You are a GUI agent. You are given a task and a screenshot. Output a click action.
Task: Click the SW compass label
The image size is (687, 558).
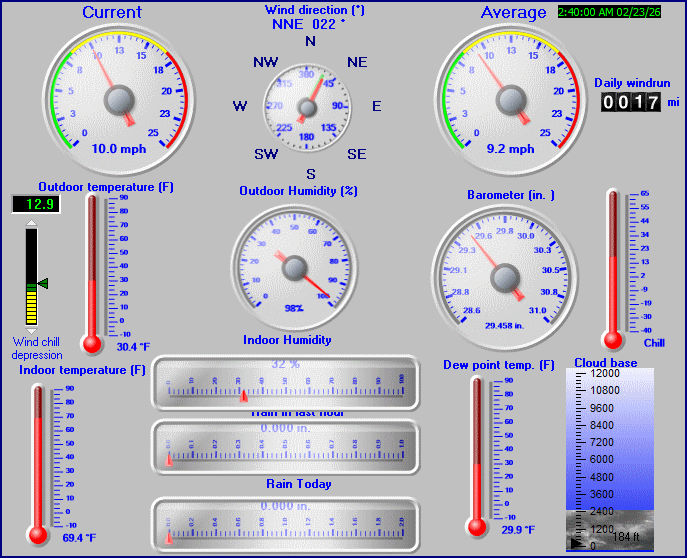(266, 154)
